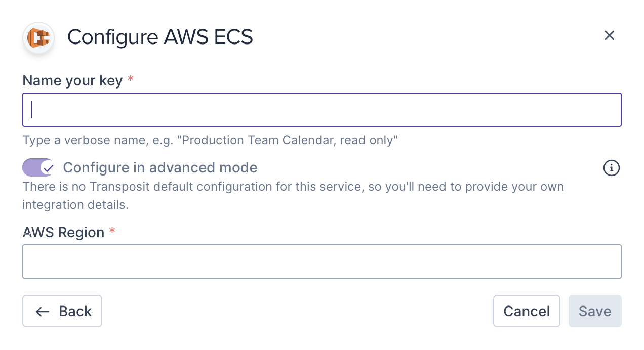This screenshot has height=350, width=644.
Task: Go back using the Back button label
Action: pyautogui.click(x=75, y=312)
